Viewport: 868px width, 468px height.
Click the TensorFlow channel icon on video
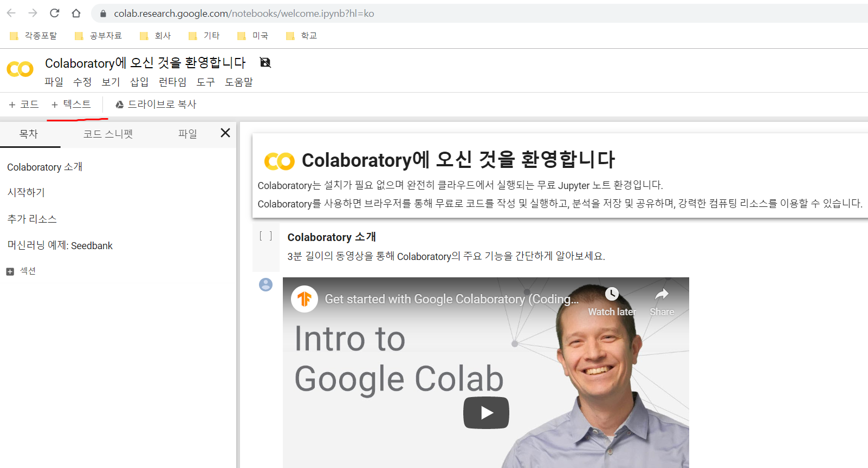[305, 299]
